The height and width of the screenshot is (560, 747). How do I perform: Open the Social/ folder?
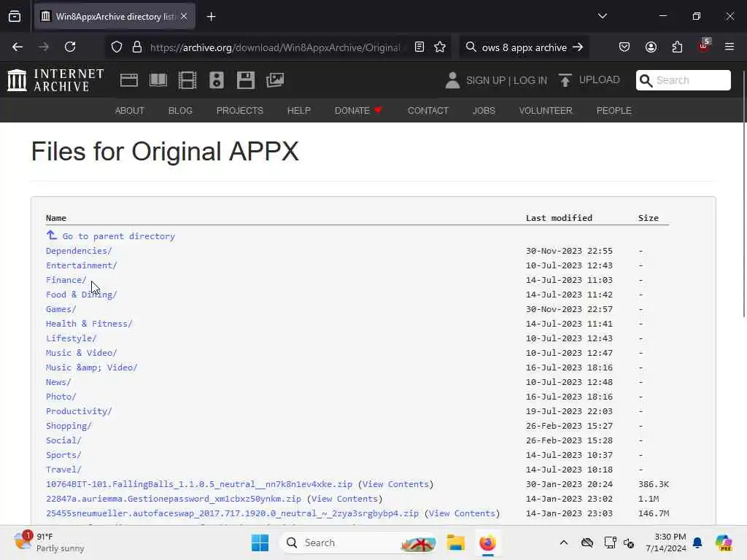(x=63, y=440)
